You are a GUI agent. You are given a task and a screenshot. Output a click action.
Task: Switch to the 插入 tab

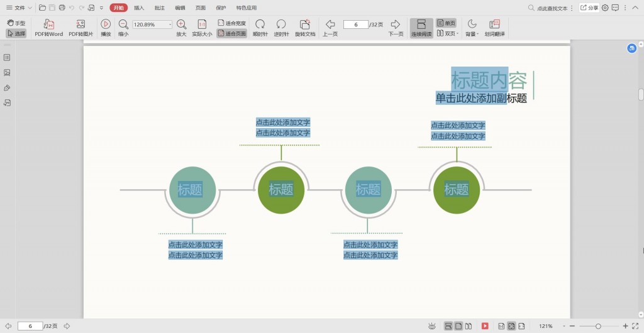click(x=139, y=8)
